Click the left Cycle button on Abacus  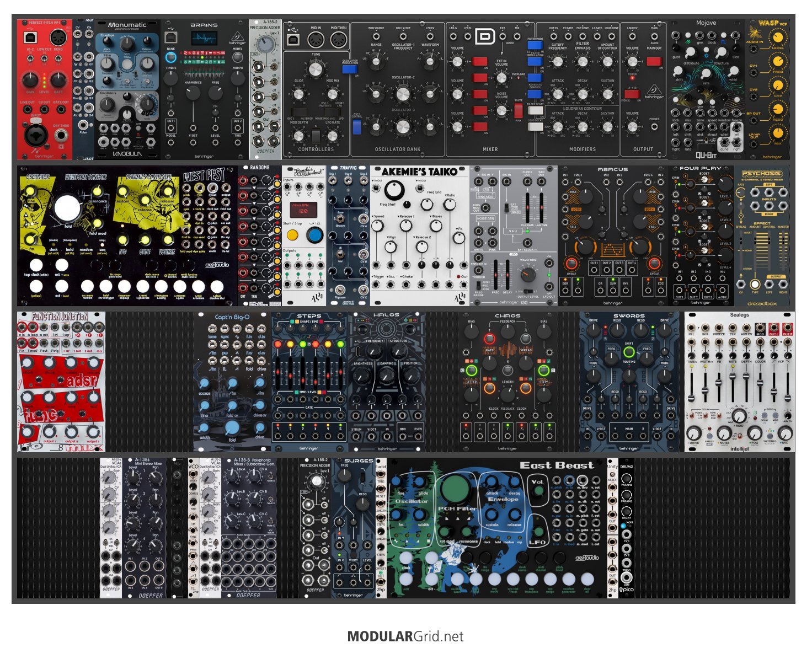point(572,263)
